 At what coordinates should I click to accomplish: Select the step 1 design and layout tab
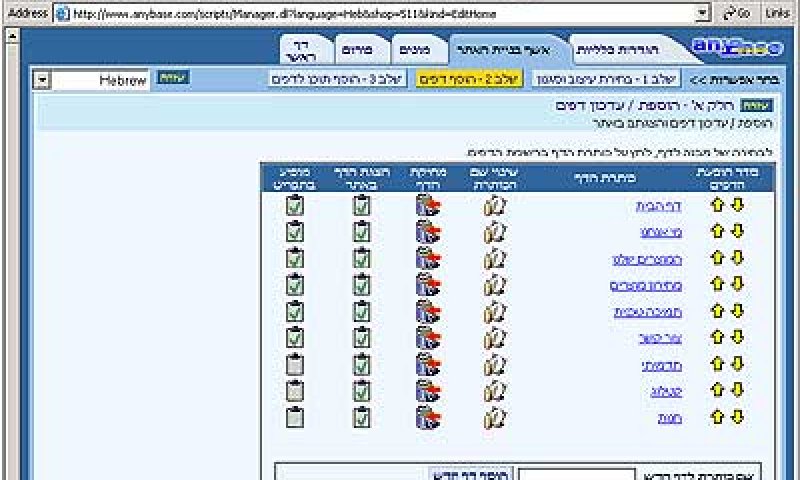pyautogui.click(x=606, y=79)
